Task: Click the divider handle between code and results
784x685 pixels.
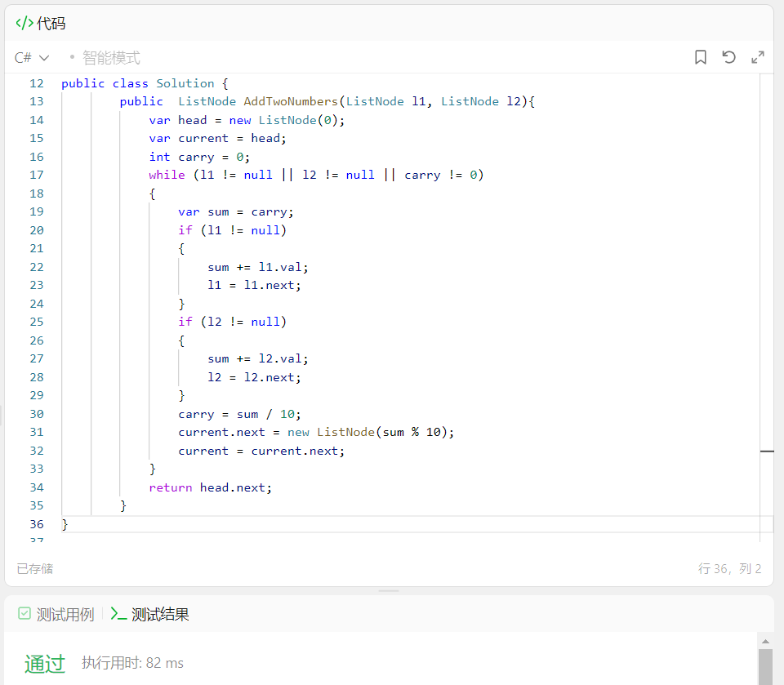Action: pos(389,591)
